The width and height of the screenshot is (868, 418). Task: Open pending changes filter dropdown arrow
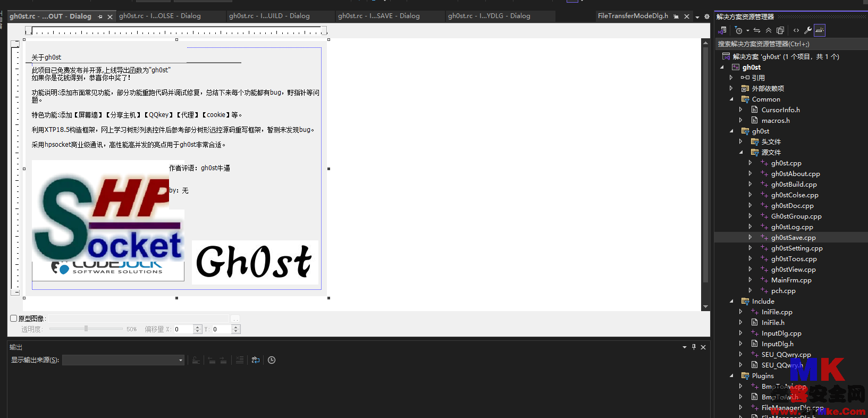747,30
